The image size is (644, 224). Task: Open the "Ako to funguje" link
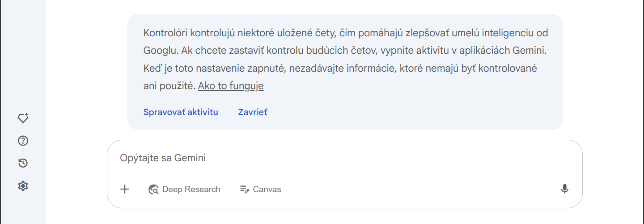point(231,86)
